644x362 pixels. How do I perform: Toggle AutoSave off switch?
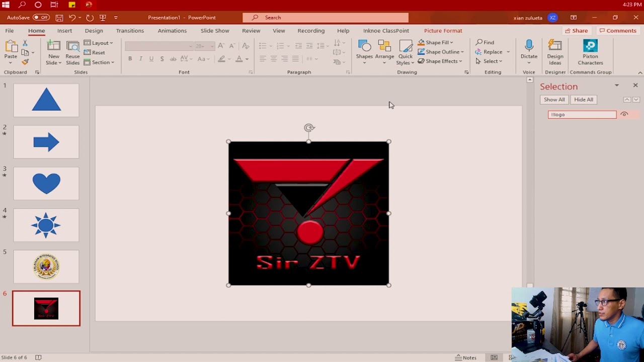[x=41, y=18]
